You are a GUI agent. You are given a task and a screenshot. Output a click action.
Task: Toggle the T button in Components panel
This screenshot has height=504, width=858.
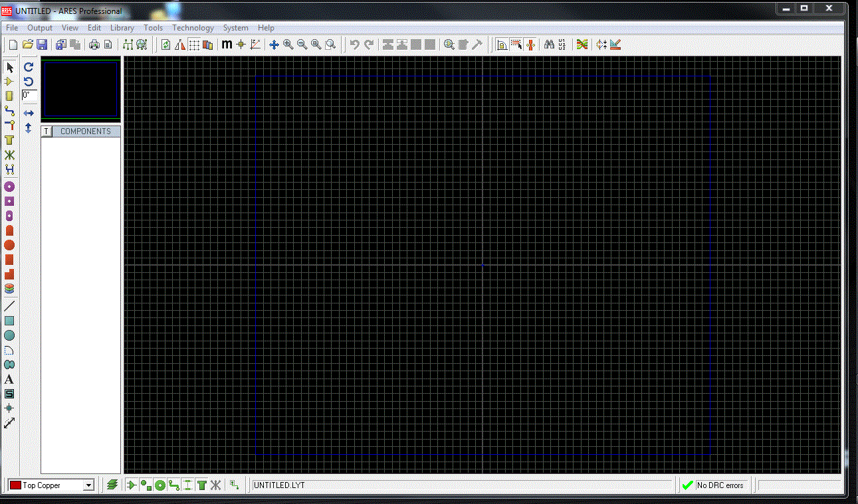[x=46, y=131]
